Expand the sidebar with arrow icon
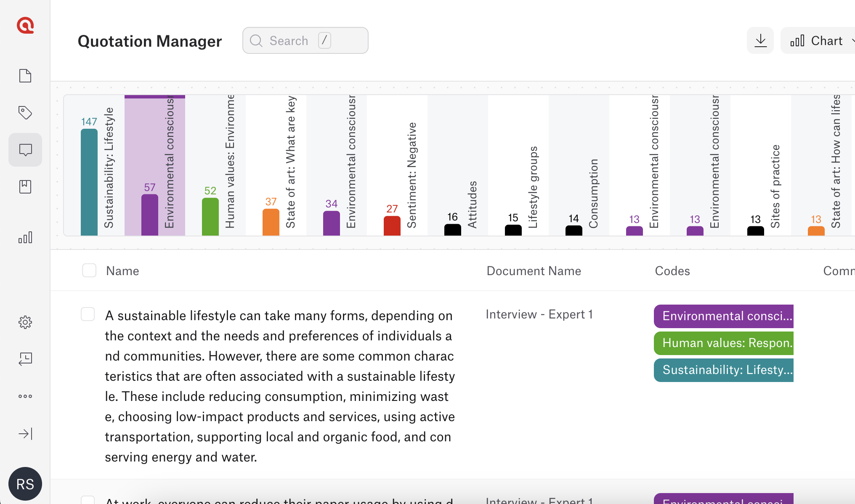This screenshot has width=855, height=504. coord(25,434)
